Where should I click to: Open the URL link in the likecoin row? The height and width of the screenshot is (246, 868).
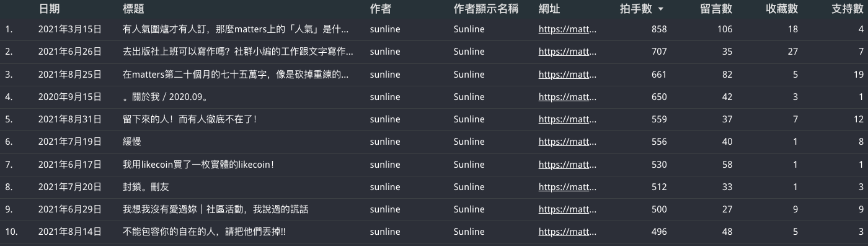pyautogui.click(x=567, y=165)
